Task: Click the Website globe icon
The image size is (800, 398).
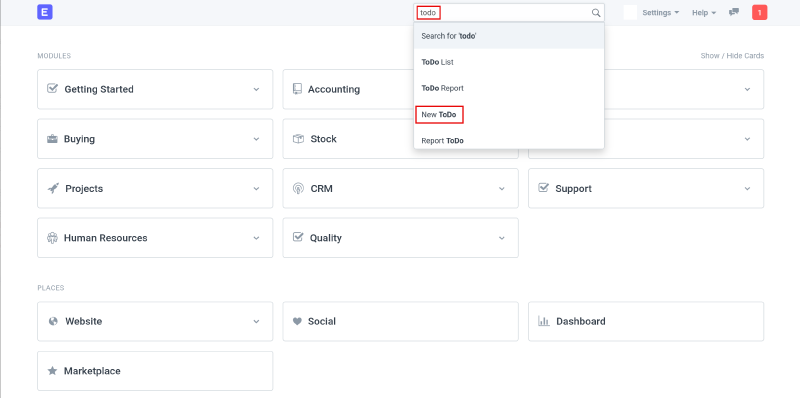Action: 53,321
